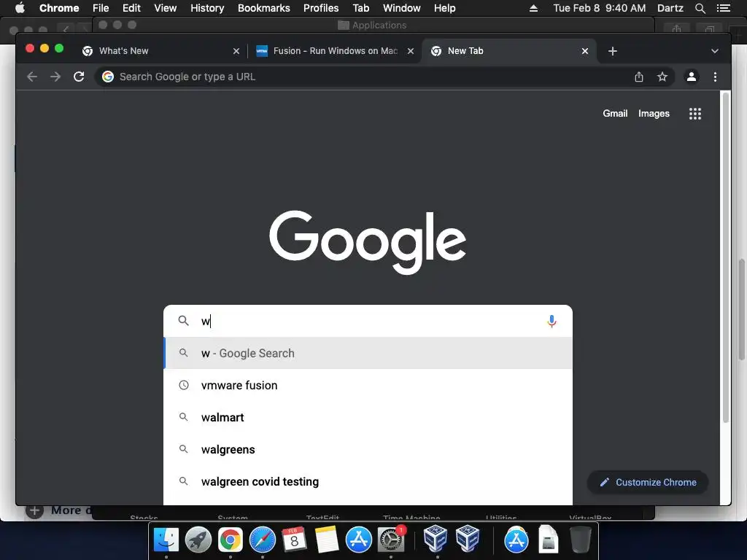
Task: Open the Chrome profile avatar button
Action: 692,77
